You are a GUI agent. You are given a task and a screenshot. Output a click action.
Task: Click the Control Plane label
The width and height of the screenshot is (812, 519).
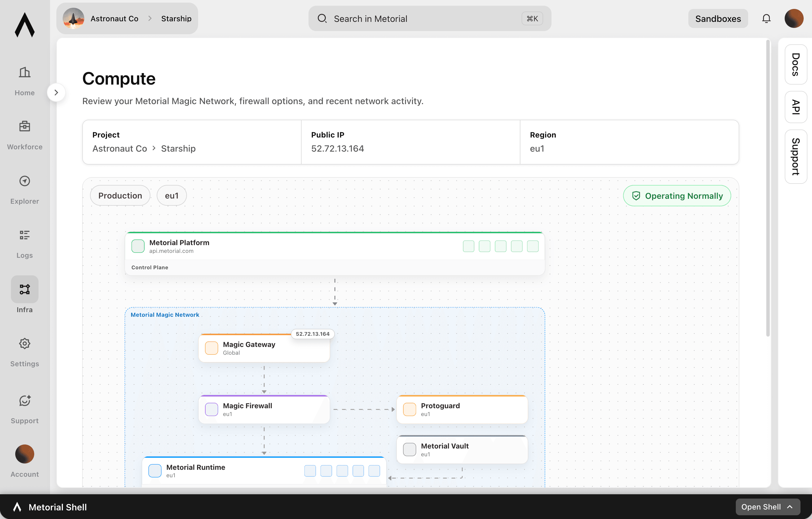click(150, 267)
